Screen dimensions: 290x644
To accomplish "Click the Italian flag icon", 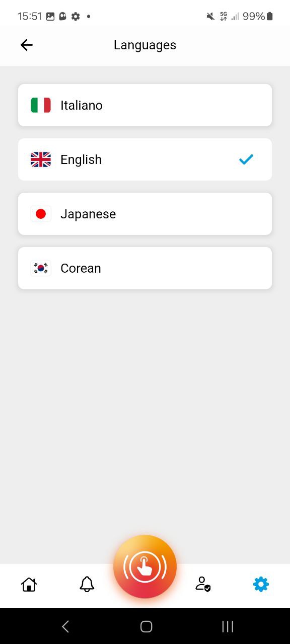I will pyautogui.click(x=41, y=105).
